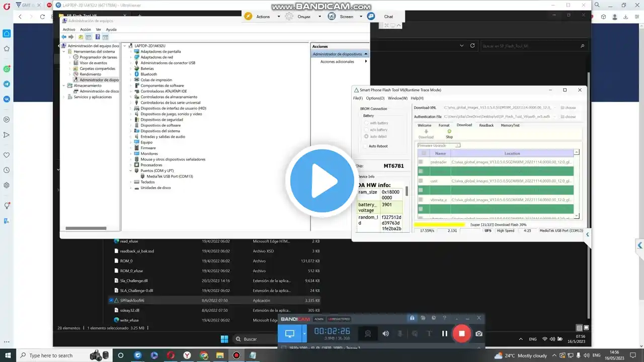Open UltraViewer Actions menu icon
The height and width of the screenshot is (362, 644).
[x=248, y=16]
